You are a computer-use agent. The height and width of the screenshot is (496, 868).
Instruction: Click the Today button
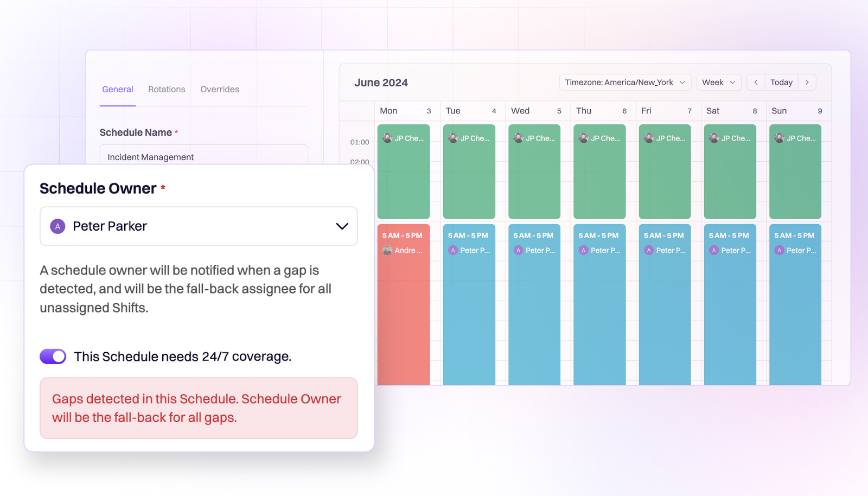[x=781, y=82]
